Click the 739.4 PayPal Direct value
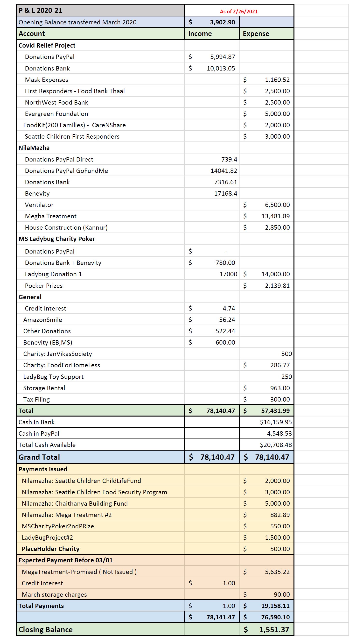 click(212, 159)
